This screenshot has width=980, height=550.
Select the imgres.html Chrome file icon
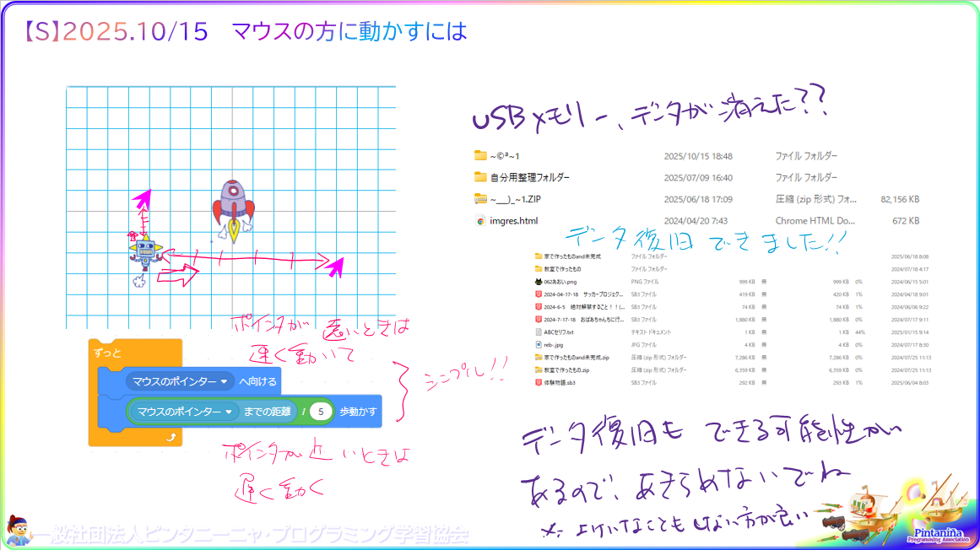pyautogui.click(x=481, y=221)
